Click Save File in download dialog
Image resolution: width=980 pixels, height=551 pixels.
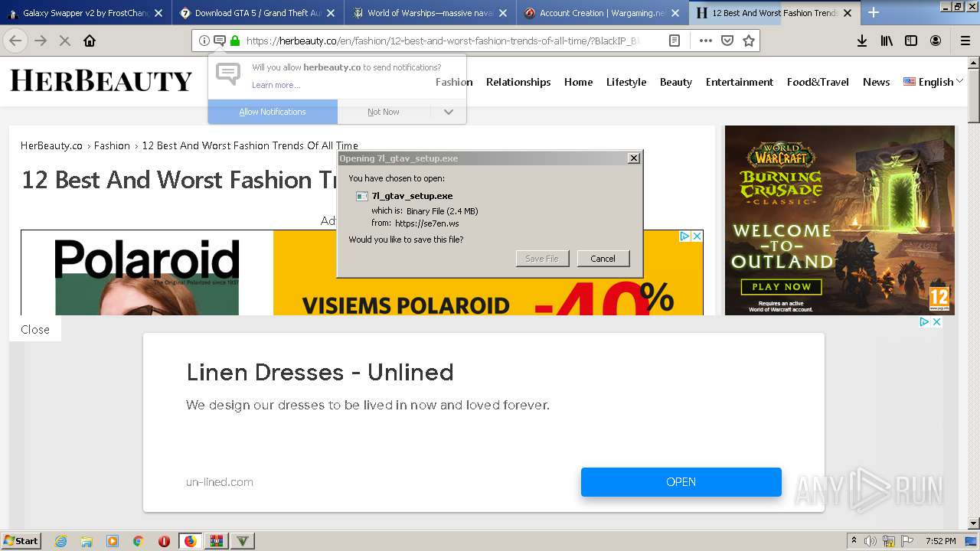(x=542, y=259)
